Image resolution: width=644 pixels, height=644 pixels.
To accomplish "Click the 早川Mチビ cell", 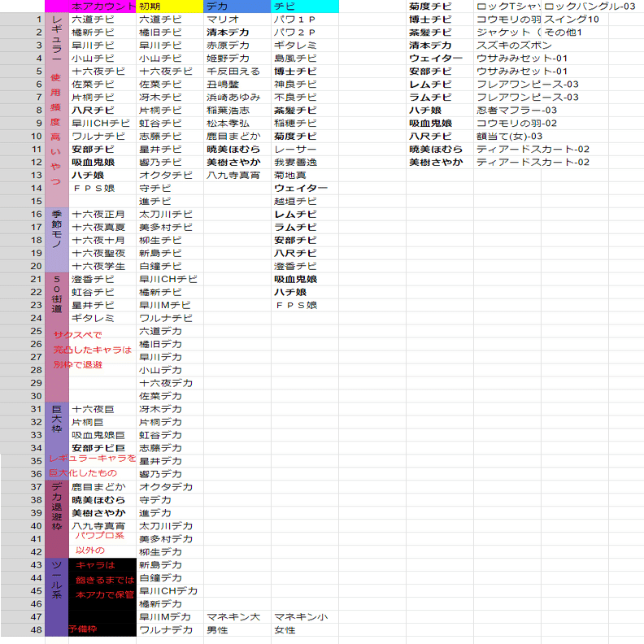I will 170,306.
